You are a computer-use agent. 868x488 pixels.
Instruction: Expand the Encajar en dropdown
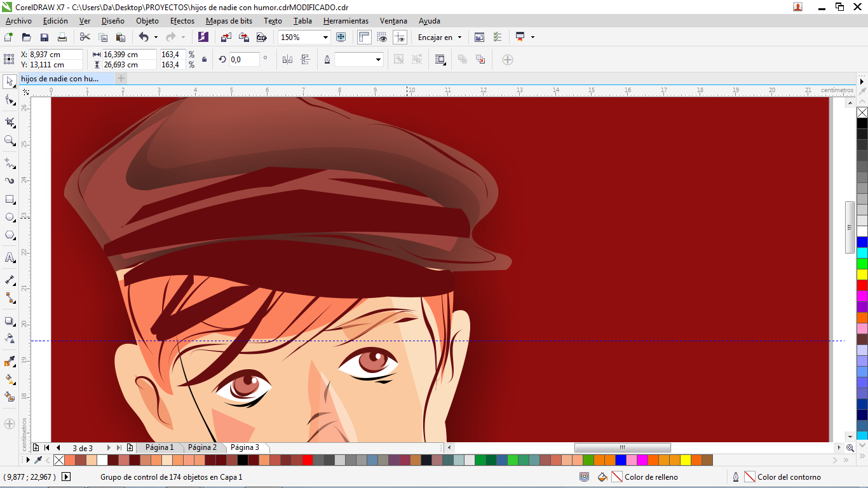pos(459,37)
